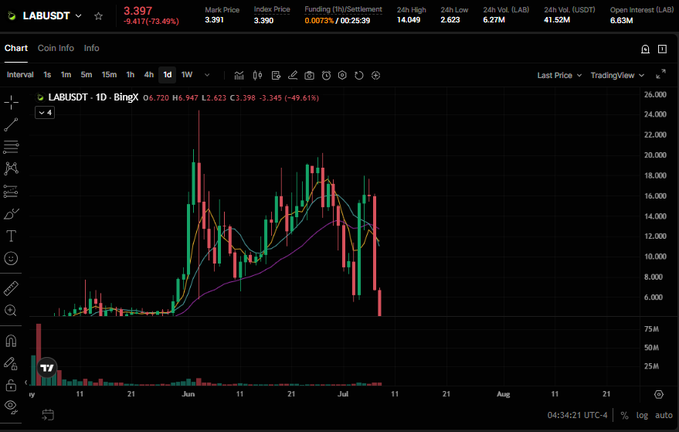The height and width of the screenshot is (432, 679).
Task: Collapse the left drawing toolbar arrow
Action: [26, 382]
